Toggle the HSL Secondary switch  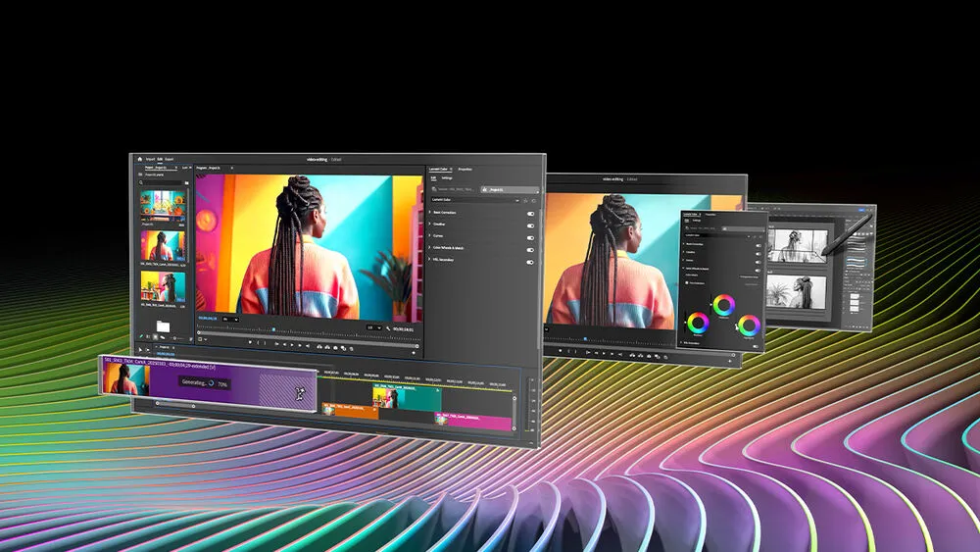click(530, 262)
